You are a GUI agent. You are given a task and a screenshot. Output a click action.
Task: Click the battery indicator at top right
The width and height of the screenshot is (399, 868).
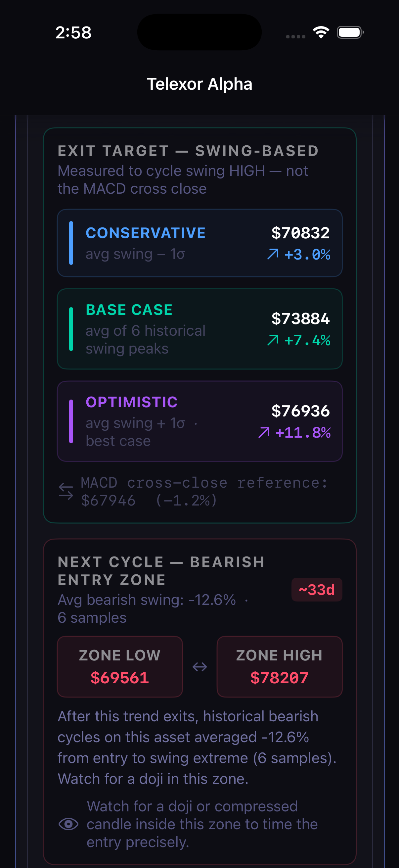click(x=350, y=32)
